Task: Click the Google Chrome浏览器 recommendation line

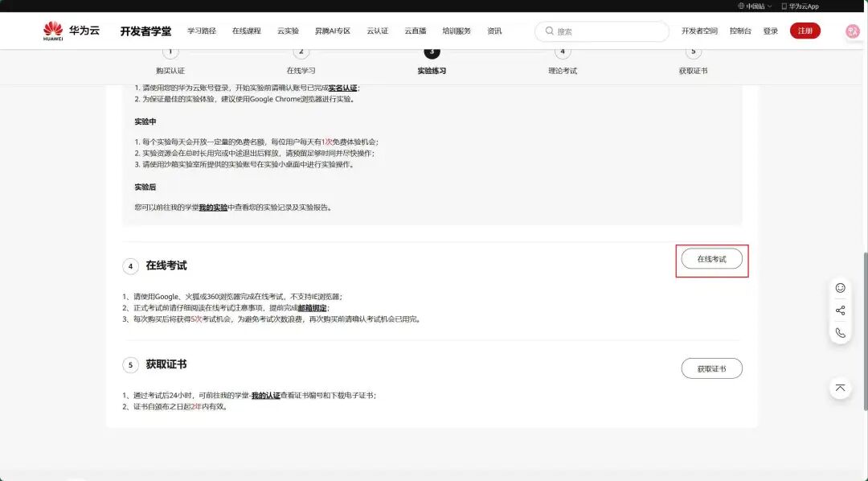Action: 244,99
